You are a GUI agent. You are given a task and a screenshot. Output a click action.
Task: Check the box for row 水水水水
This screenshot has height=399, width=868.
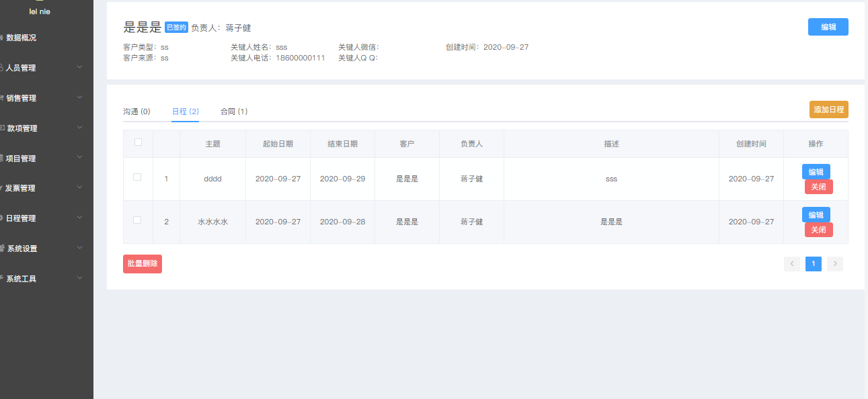click(x=137, y=220)
